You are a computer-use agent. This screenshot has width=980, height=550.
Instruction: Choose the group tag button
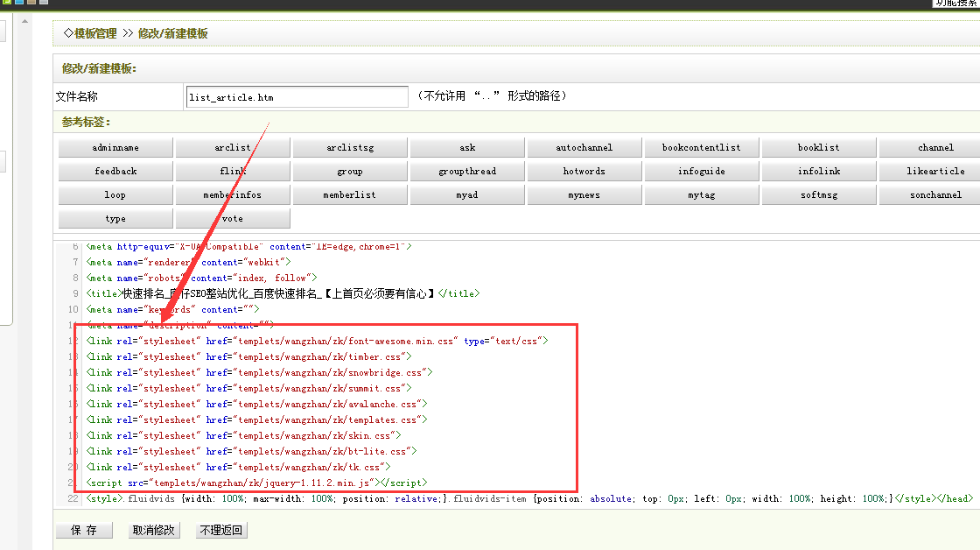pyautogui.click(x=350, y=172)
